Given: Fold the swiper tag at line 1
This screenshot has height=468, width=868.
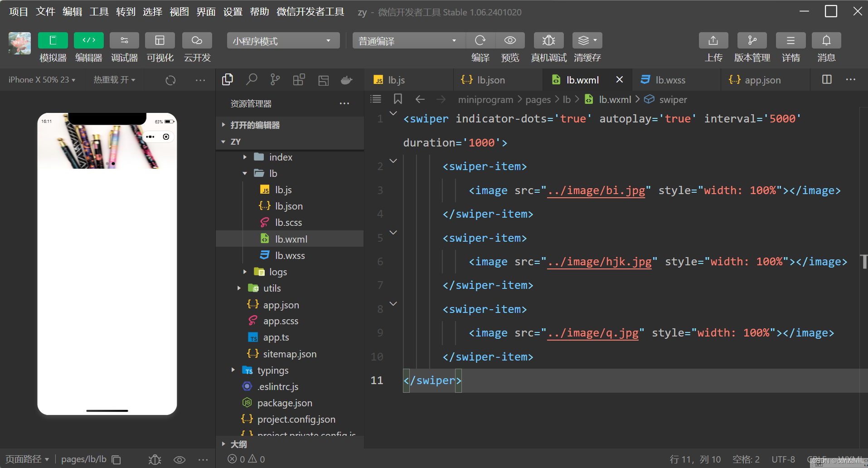Looking at the screenshot, I should (393, 113).
